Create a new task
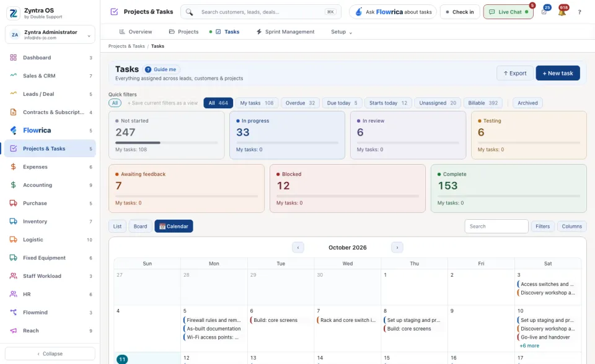Image resolution: width=595 pixels, height=364 pixels. coord(557,73)
